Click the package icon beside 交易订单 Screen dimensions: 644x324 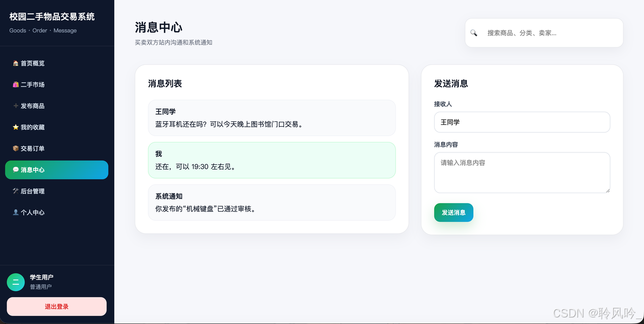click(x=16, y=148)
